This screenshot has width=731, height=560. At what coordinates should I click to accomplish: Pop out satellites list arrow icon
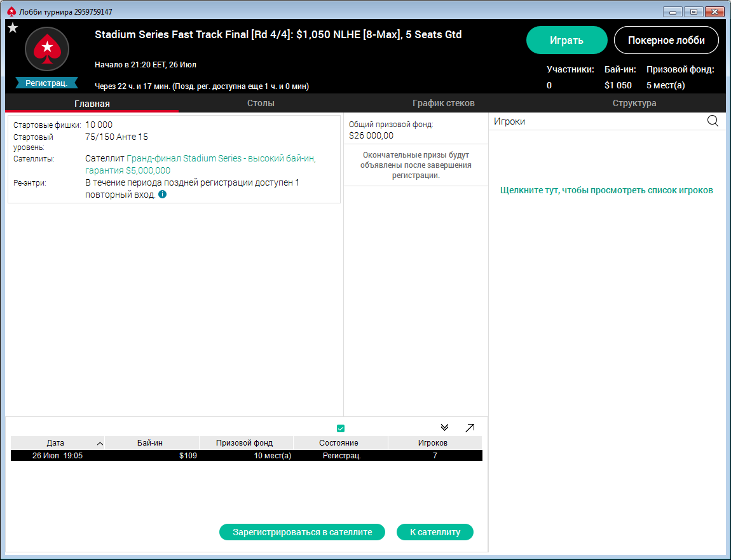[470, 428]
